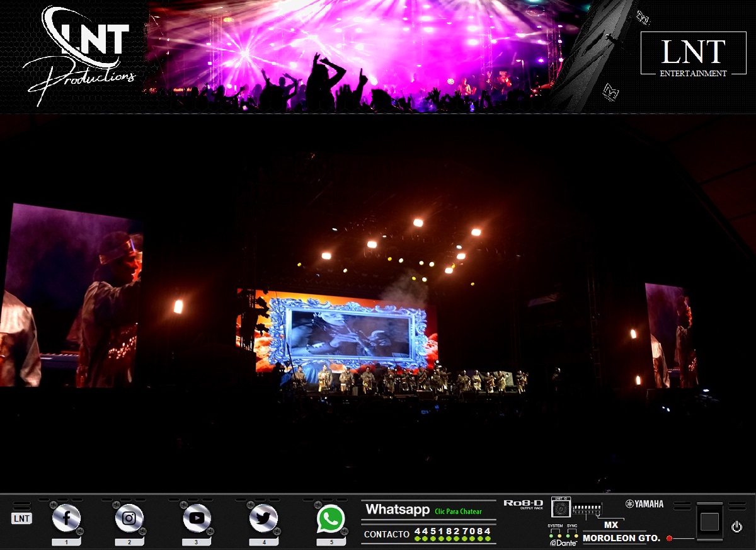Open the Instagram profile icon
This screenshot has height=550, width=756.
[x=129, y=518]
